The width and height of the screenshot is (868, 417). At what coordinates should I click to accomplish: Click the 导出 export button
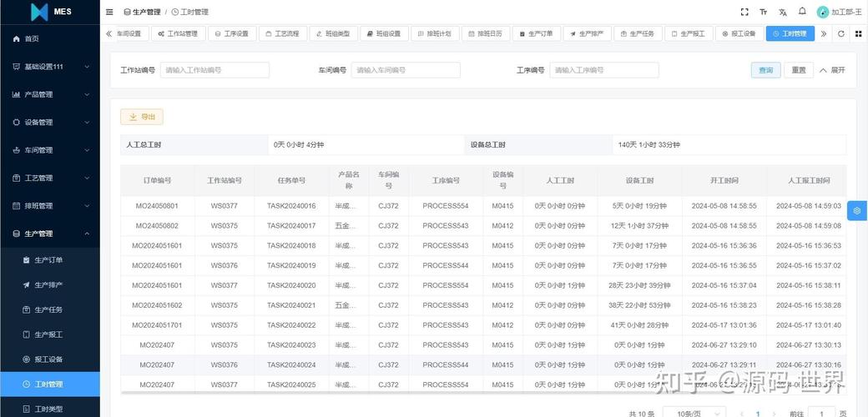click(x=142, y=117)
